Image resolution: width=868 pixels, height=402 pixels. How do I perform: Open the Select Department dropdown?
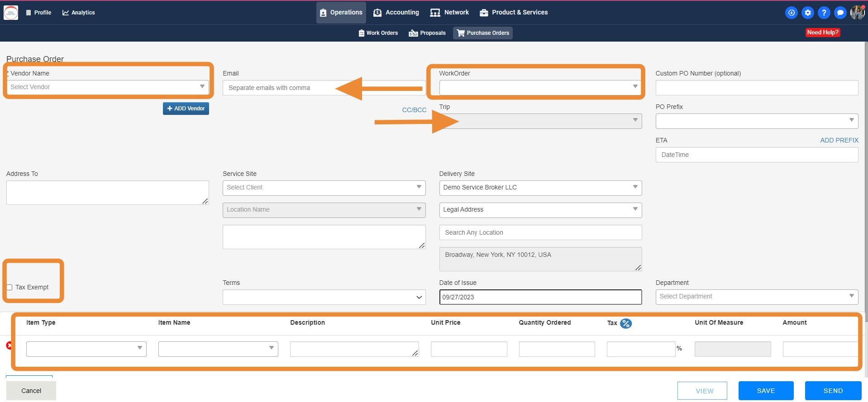pyautogui.click(x=757, y=297)
